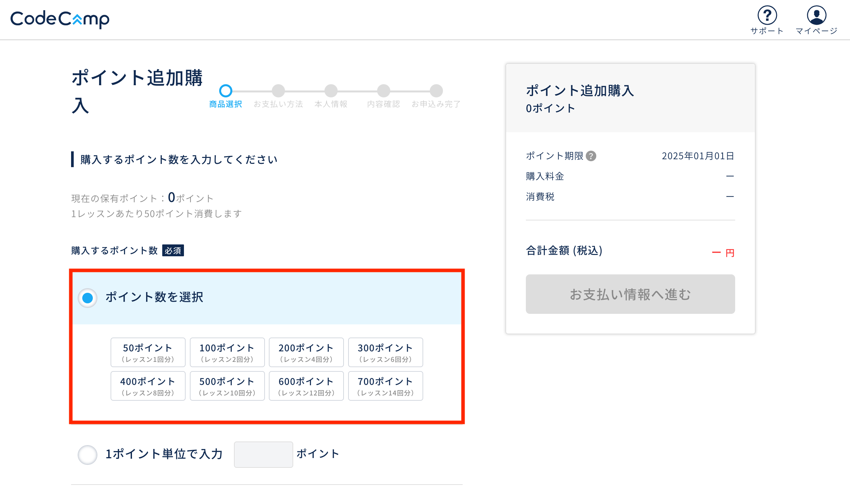
Task: Choose the 700ポイント option
Action: coord(385,386)
